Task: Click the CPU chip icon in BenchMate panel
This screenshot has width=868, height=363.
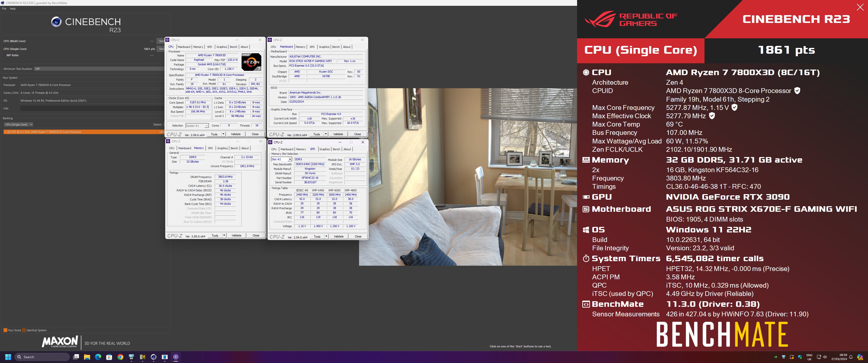Action: click(586, 72)
